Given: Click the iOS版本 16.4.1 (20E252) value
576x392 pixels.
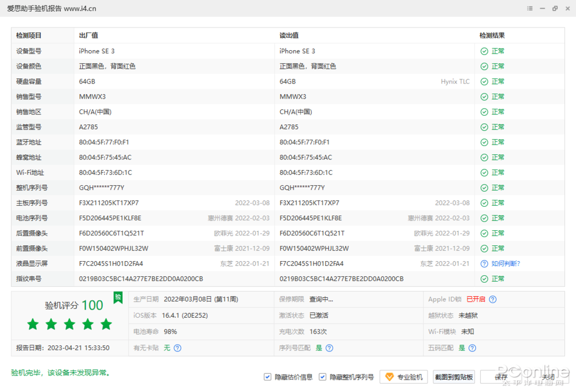Looking at the screenshot, I should (185, 315).
